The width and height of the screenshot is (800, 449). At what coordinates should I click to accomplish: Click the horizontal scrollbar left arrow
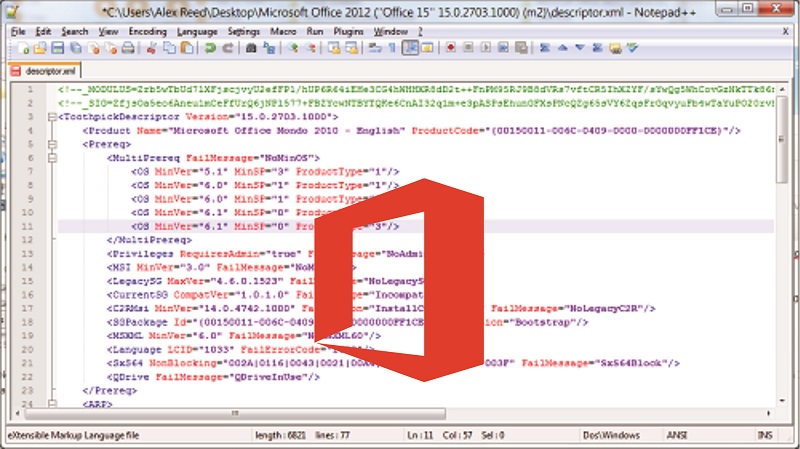click(18, 413)
